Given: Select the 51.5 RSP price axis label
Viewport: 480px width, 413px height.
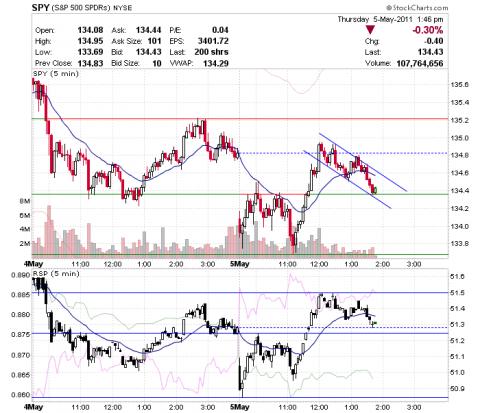Looking at the screenshot, I should pyautogui.click(x=457, y=293).
